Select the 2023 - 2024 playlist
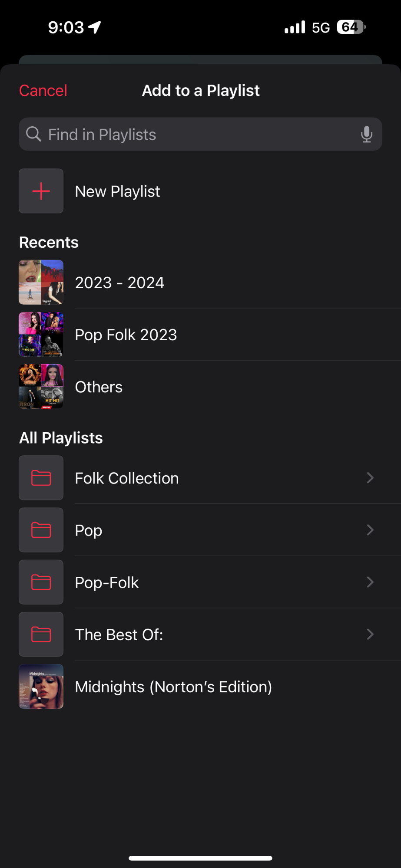 pos(200,283)
